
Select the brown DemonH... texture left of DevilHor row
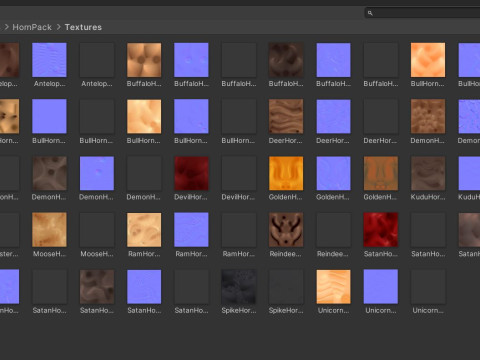(49, 173)
